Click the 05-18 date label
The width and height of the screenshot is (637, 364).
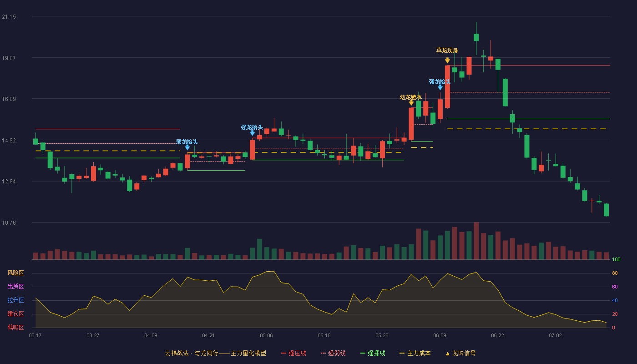[x=324, y=335]
